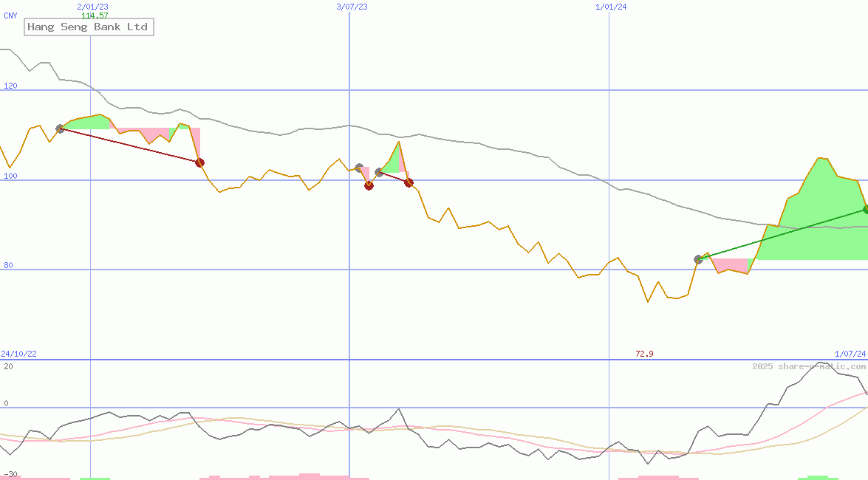Click the 1/07/24 end date label
Screen dimensions: 868x480
850,354
